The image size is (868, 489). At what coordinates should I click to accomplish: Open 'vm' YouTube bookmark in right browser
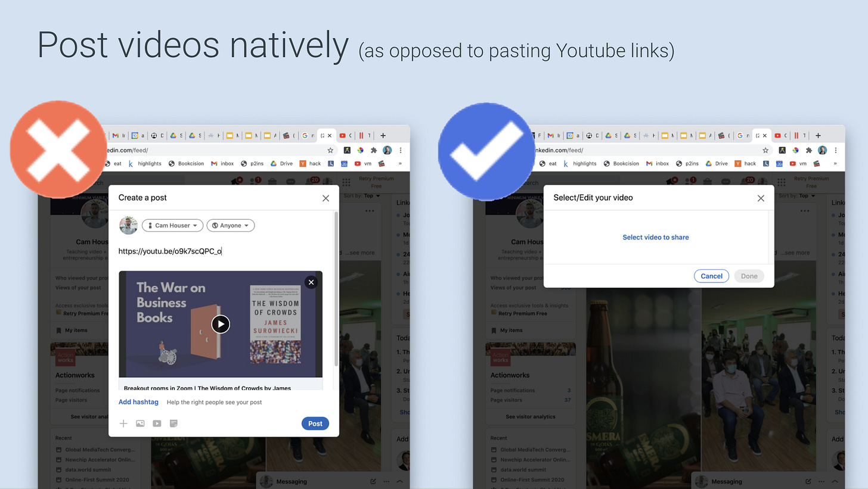click(x=798, y=163)
